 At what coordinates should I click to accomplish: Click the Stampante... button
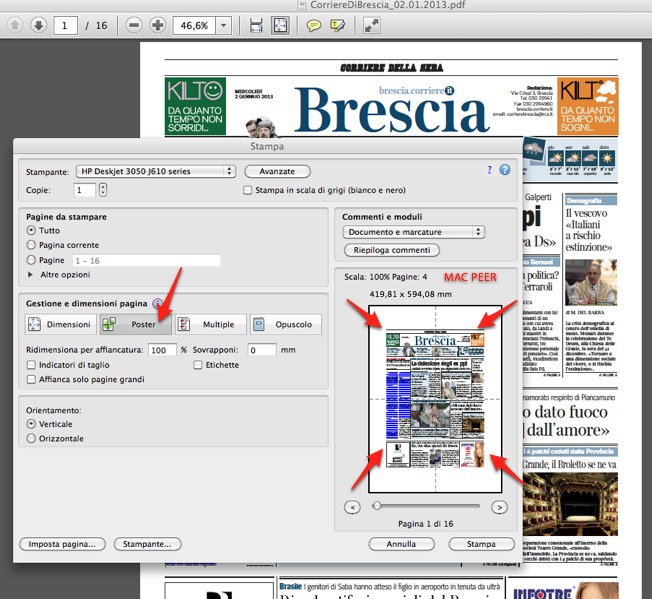pos(147,544)
